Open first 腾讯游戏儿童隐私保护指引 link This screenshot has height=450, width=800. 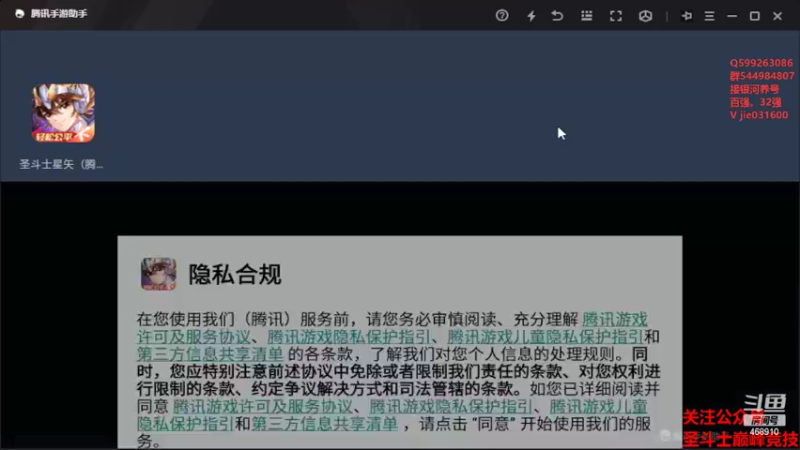pos(545,337)
